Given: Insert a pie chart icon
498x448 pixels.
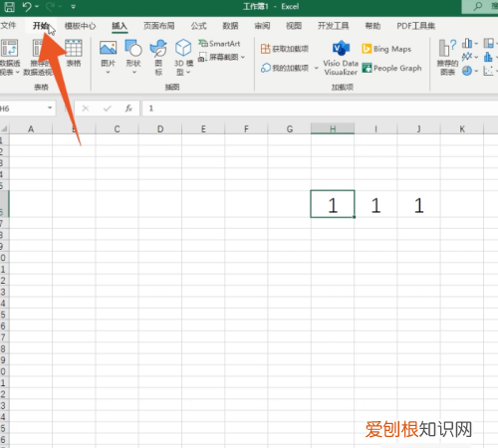Looking at the screenshot, I should (467, 71).
